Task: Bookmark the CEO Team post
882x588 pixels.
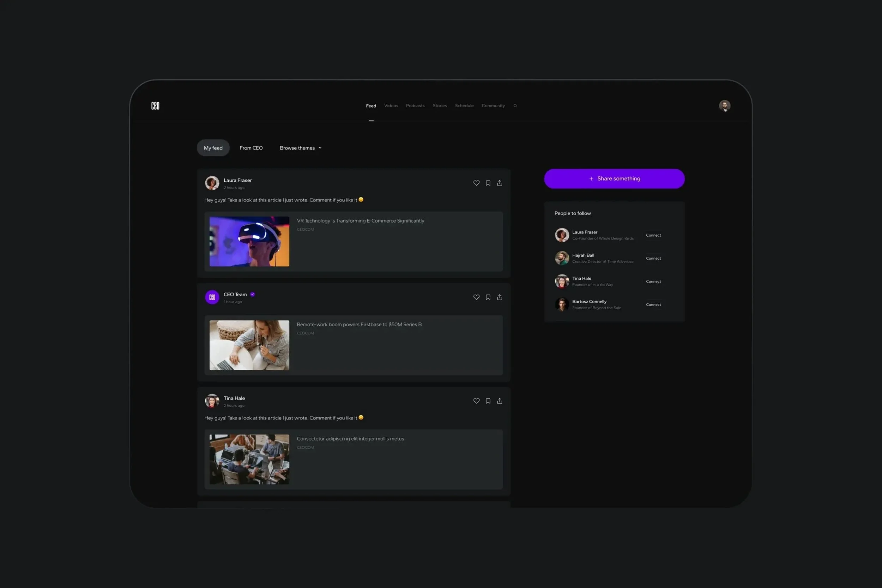Action: (x=488, y=297)
